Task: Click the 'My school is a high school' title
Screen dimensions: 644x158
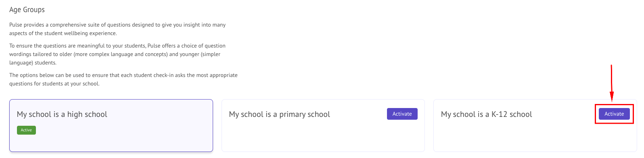Action: pos(62,114)
